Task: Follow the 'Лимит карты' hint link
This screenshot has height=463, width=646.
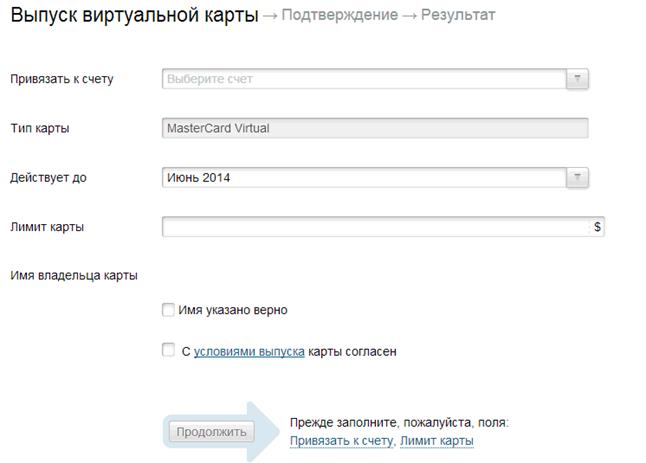Action: tap(437, 440)
